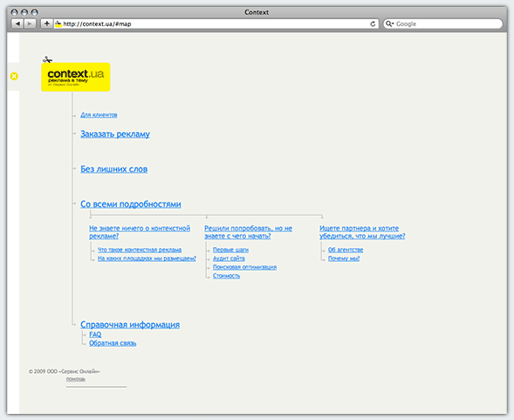The width and height of the screenshot is (514, 420).
Task: Click the помощь link in footer
Action: click(76, 379)
